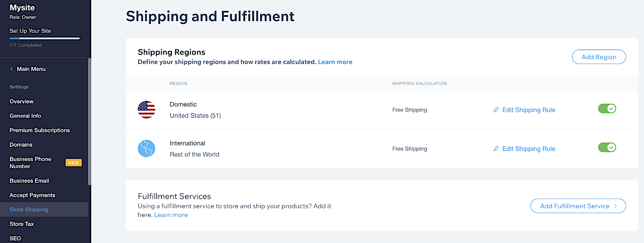Viewport: 644px width, 243px height.
Task: Select Accept Payments in the sidebar
Action: 32,195
